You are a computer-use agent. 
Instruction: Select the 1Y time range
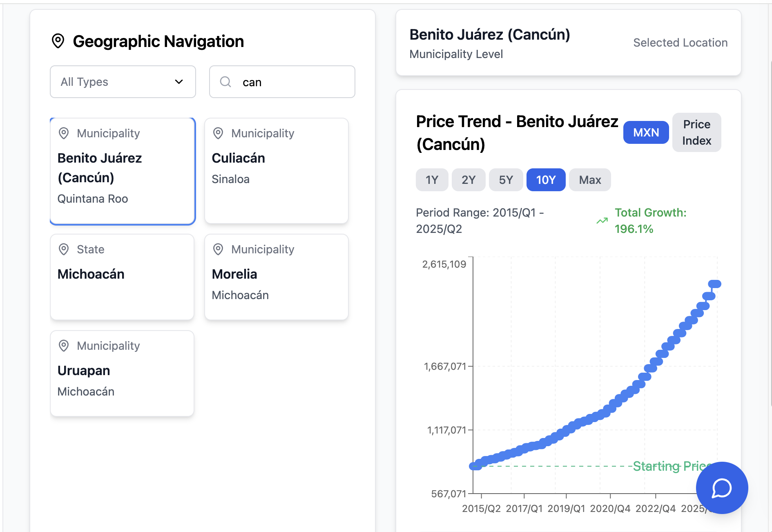[432, 180]
